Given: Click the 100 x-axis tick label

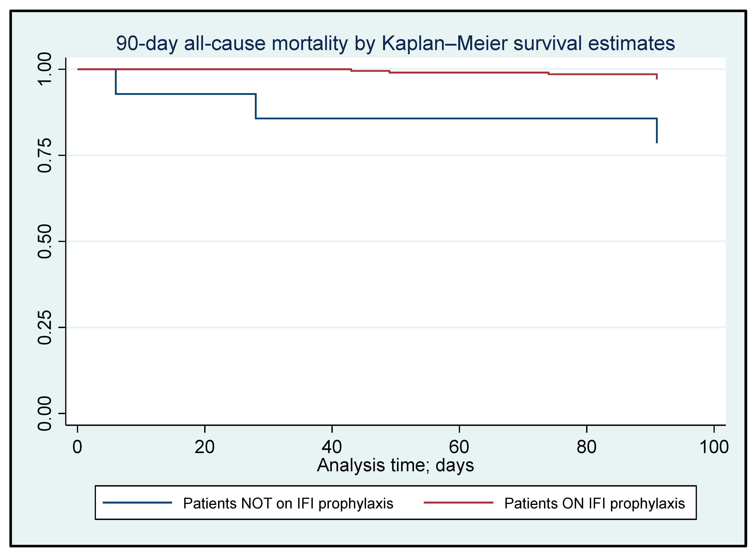Looking at the screenshot, I should (x=714, y=447).
